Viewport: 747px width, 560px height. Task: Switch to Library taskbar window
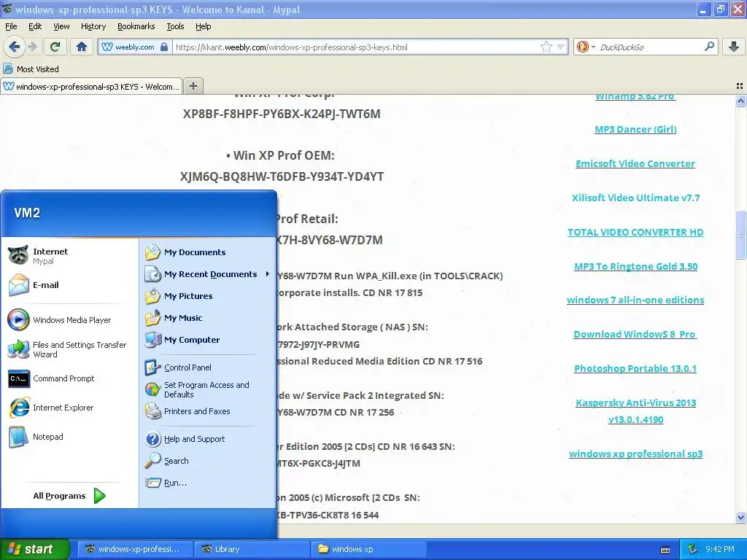point(252,549)
